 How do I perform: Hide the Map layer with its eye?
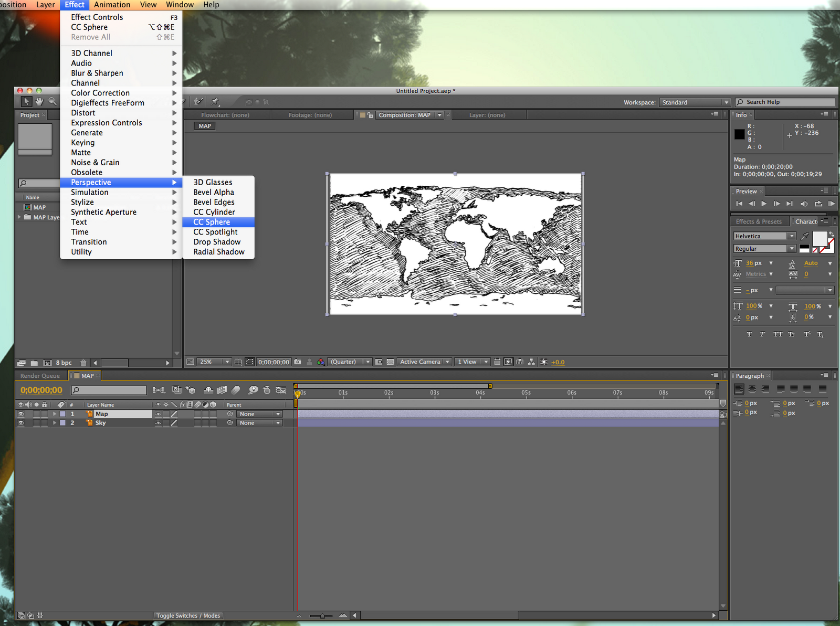tap(21, 414)
